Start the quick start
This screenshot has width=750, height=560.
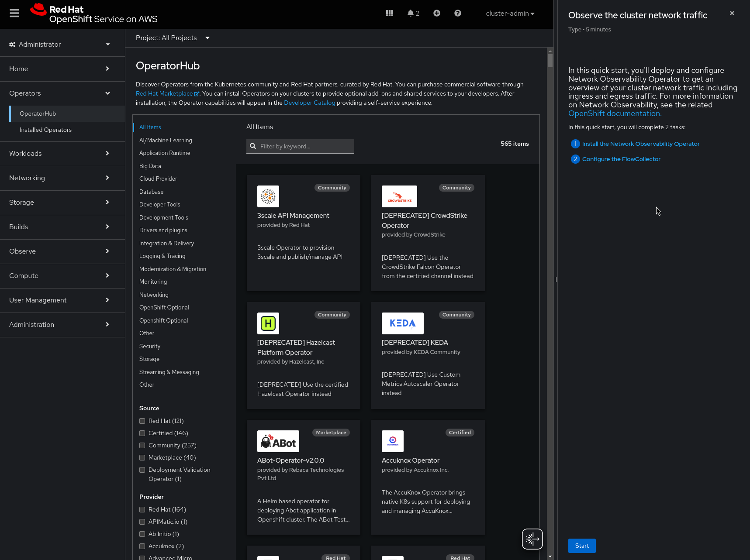(582, 546)
